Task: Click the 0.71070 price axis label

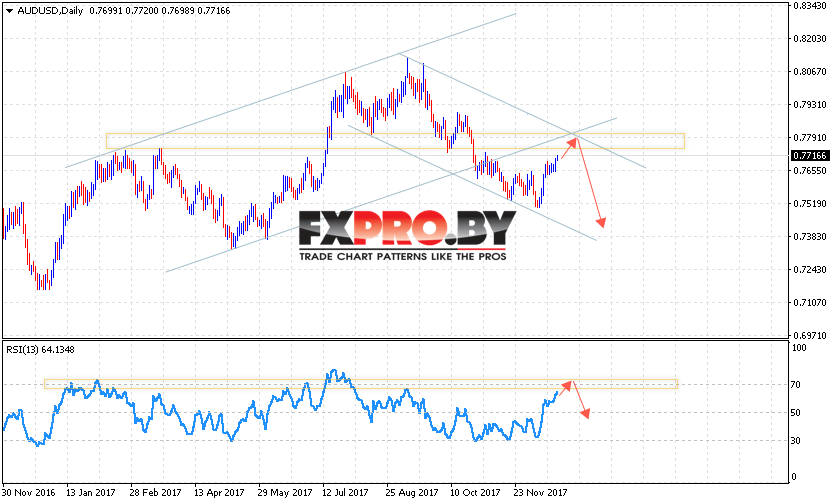Action: pos(810,303)
